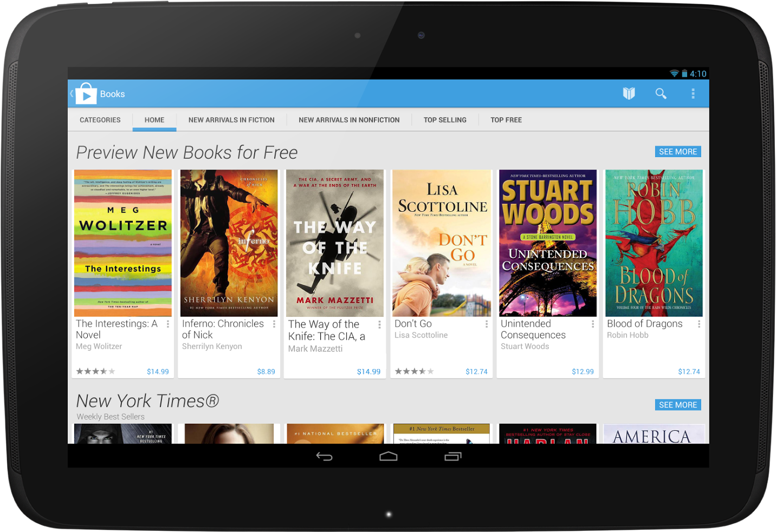
Task: Open options menu for Blood of Dragons card
Action: click(x=699, y=324)
